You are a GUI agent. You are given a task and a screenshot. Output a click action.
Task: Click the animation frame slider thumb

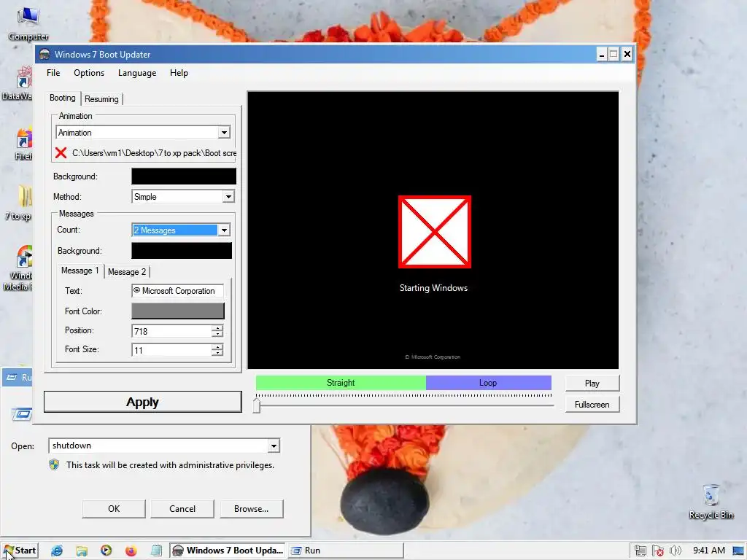[256, 405]
